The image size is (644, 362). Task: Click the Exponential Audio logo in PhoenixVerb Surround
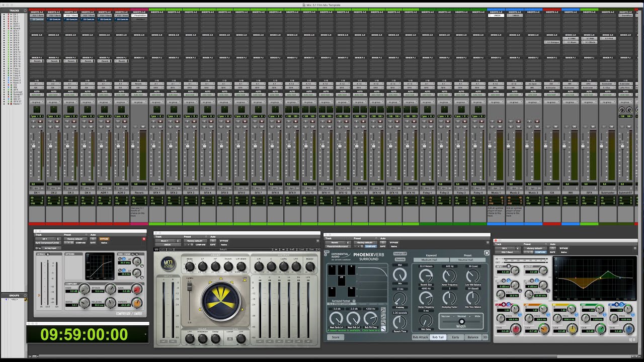(340, 255)
